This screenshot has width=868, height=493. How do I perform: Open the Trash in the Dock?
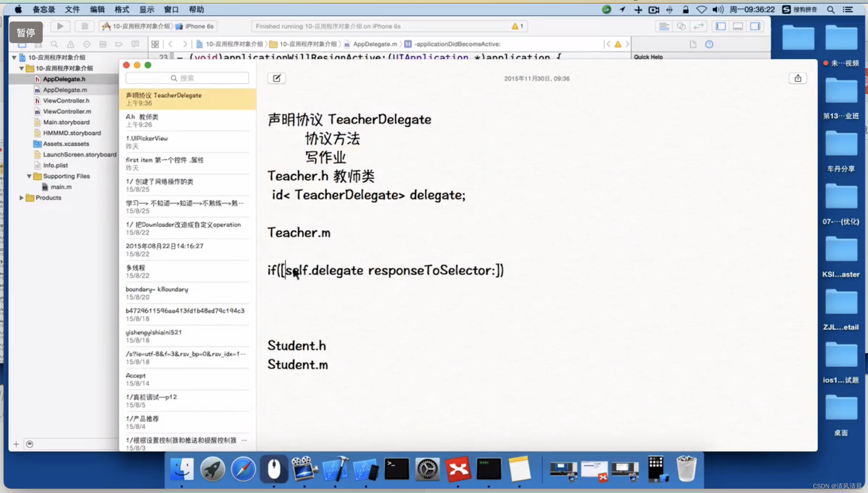click(x=686, y=469)
